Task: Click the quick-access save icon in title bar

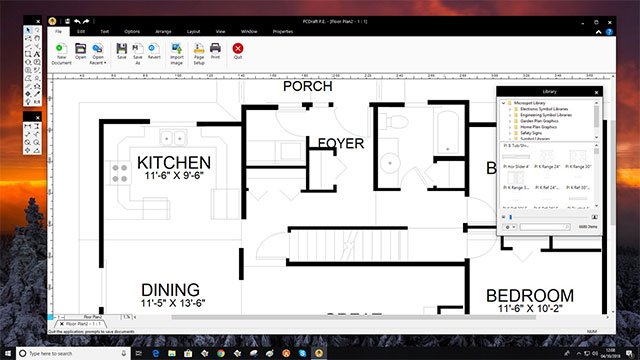Action: 67,21
